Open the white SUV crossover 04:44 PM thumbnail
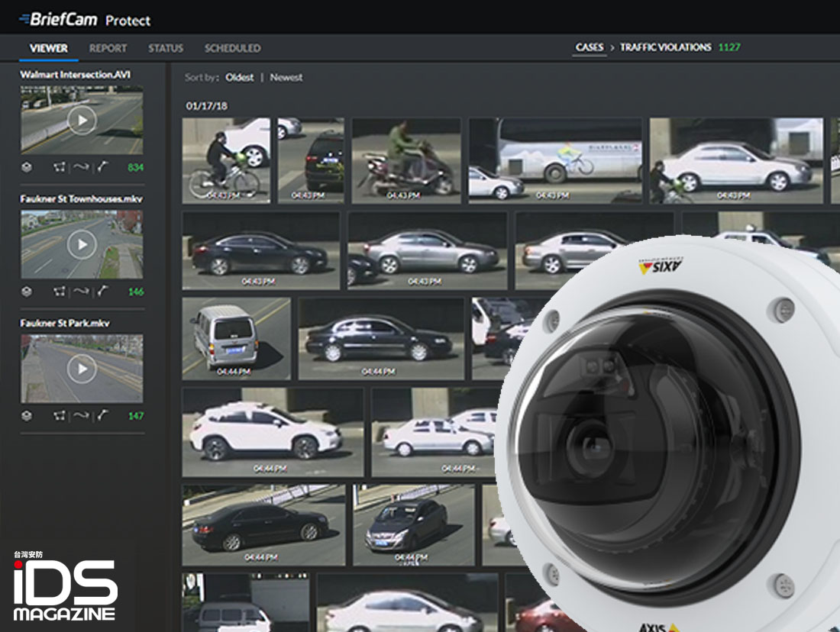The image size is (840, 632). [273, 432]
